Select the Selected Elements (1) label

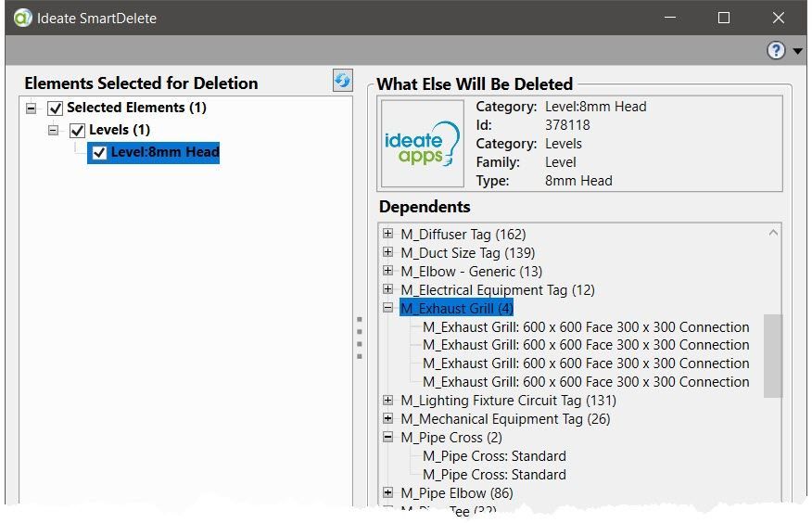136,108
